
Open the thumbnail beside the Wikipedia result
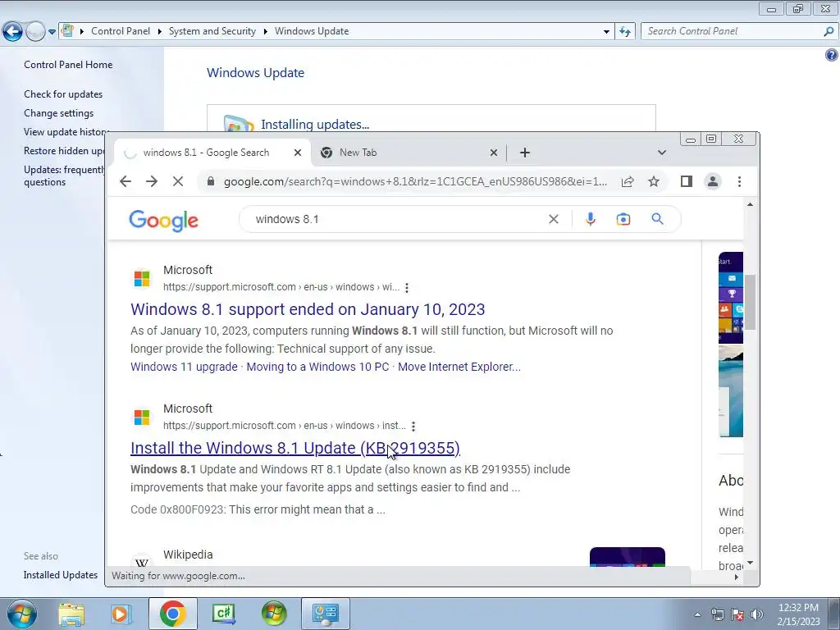click(628, 557)
